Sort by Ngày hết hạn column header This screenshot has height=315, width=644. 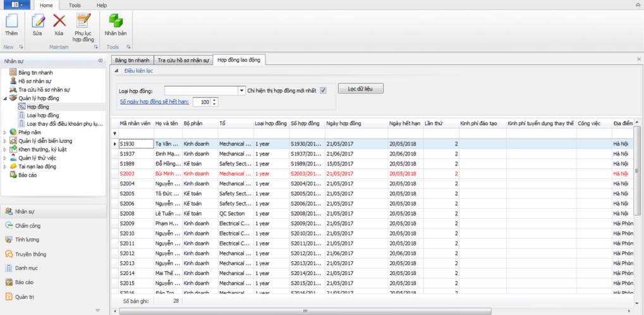coord(406,123)
